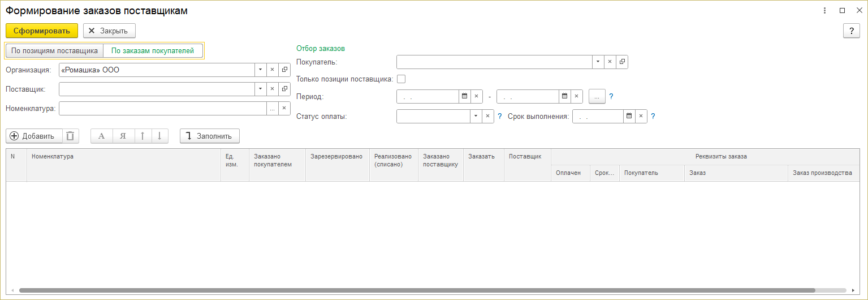Click the Срок выполнения date field
The height and width of the screenshot is (300, 868).
pyautogui.click(x=598, y=116)
